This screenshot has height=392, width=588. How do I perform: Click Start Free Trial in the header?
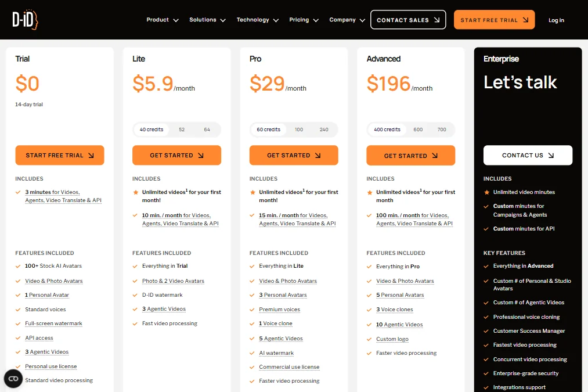click(494, 20)
